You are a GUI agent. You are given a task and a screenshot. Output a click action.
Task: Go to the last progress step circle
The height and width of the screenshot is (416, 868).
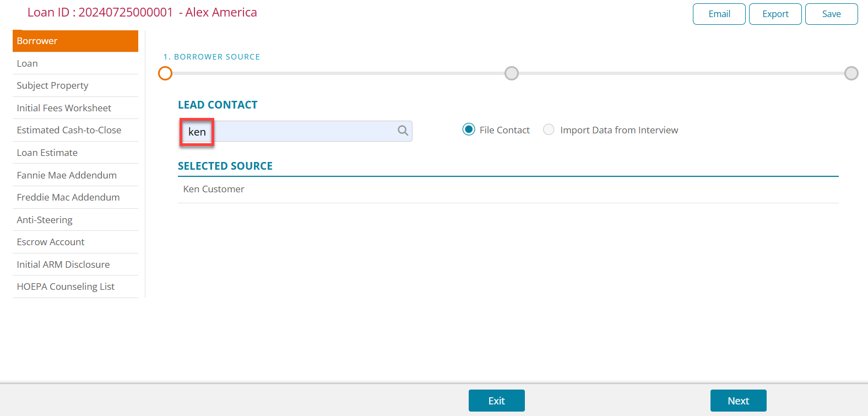(x=851, y=73)
